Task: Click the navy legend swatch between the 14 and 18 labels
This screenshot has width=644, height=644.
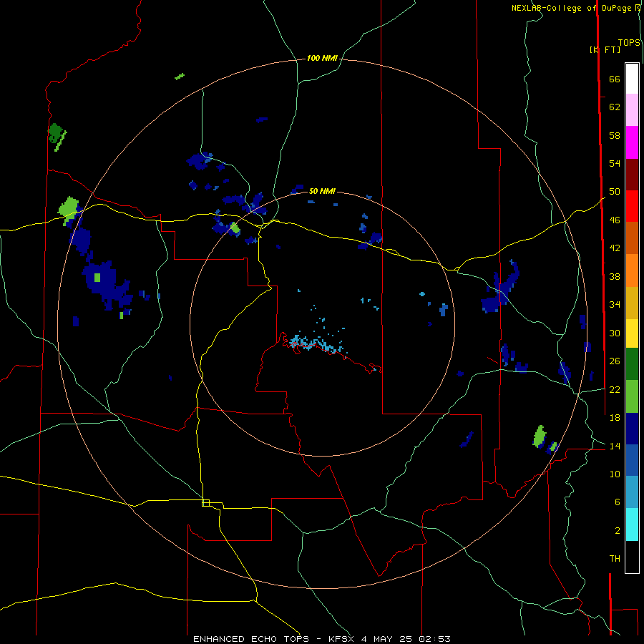Action: coord(632,429)
